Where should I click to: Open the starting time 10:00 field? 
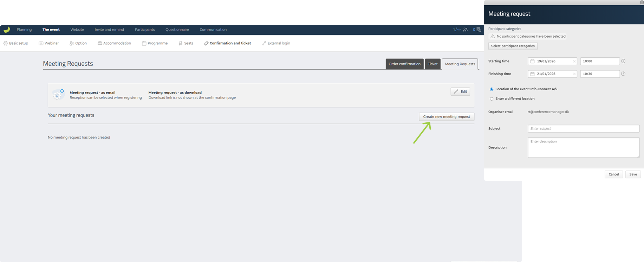[599, 61]
